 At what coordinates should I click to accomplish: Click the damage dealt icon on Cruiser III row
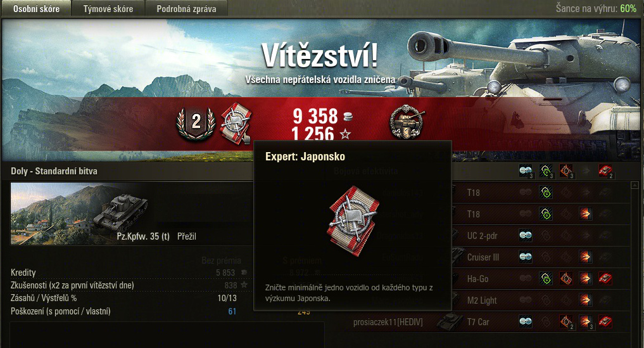pyautogui.click(x=585, y=257)
